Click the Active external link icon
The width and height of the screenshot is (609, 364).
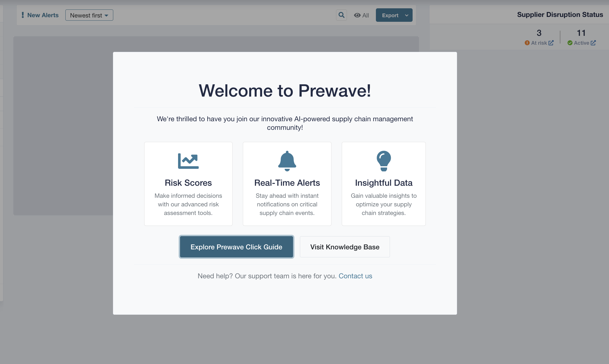593,43
